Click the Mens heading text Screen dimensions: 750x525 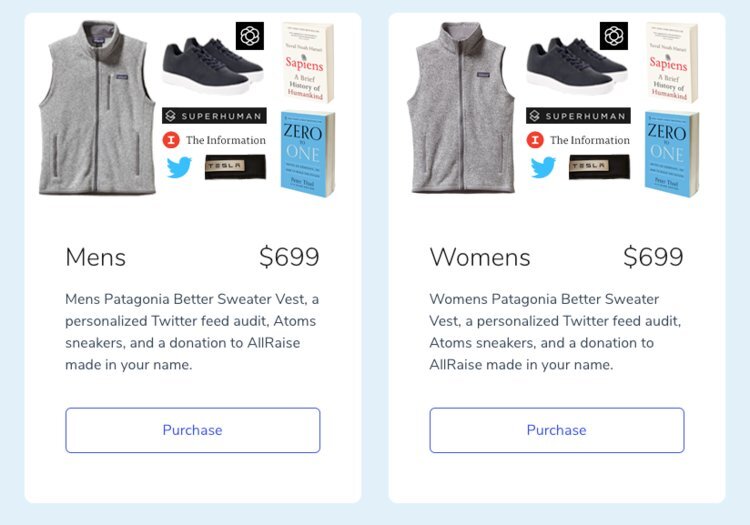tap(96, 257)
